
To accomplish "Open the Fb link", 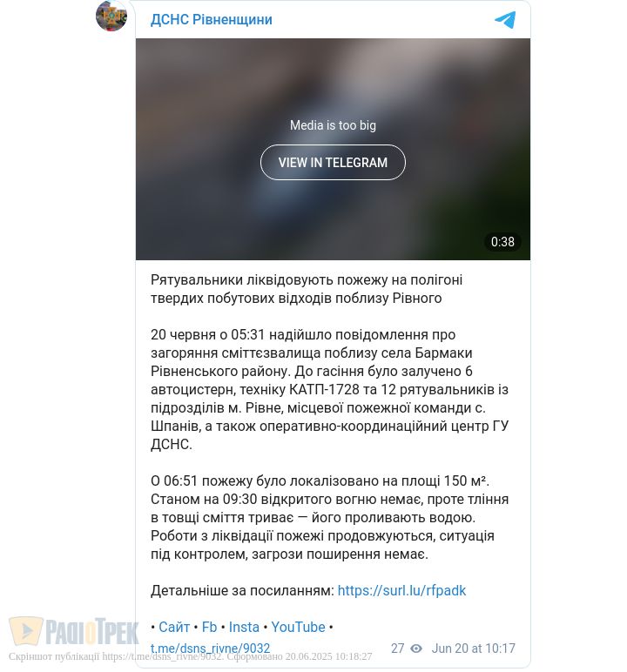I will click(209, 627).
